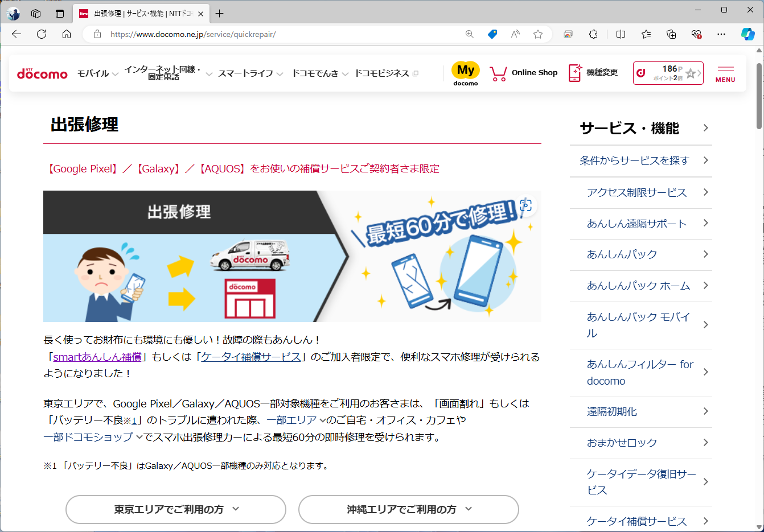Image resolution: width=764 pixels, height=532 pixels.
Task: Open the blue shopping tag icon
Action: coord(492,34)
